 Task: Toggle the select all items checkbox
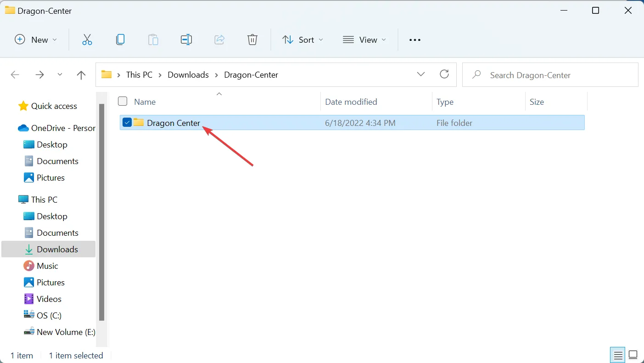coord(123,101)
